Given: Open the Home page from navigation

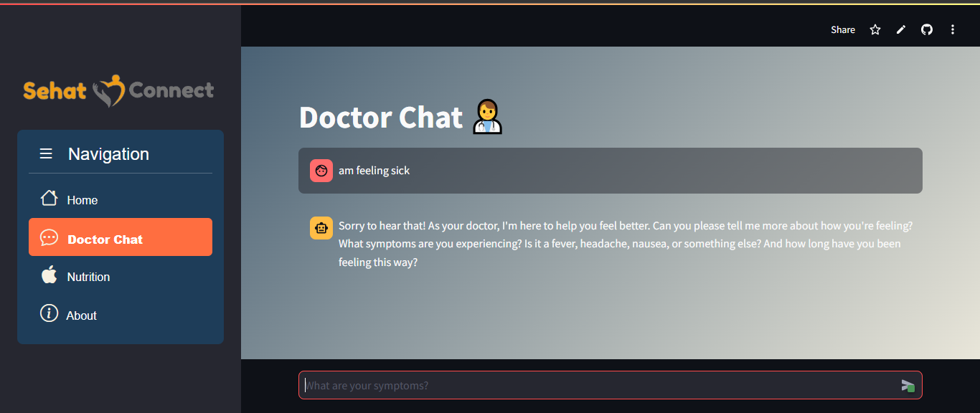Looking at the screenshot, I should click(81, 199).
